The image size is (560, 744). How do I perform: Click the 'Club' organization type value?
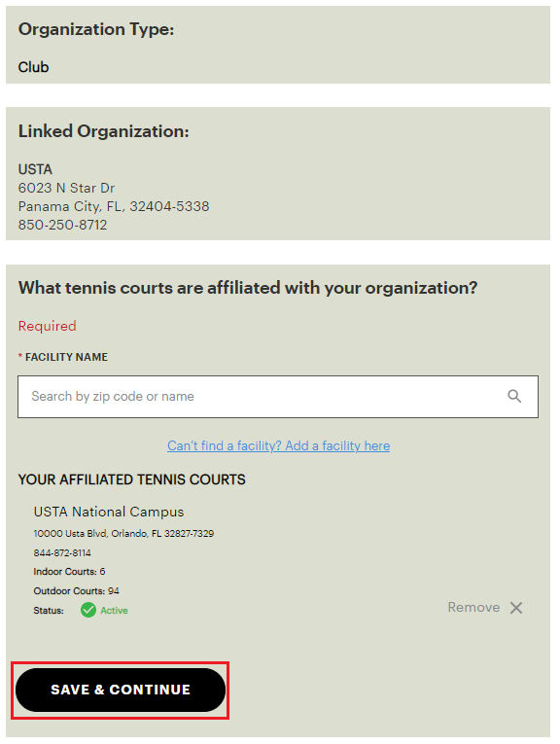(33, 67)
